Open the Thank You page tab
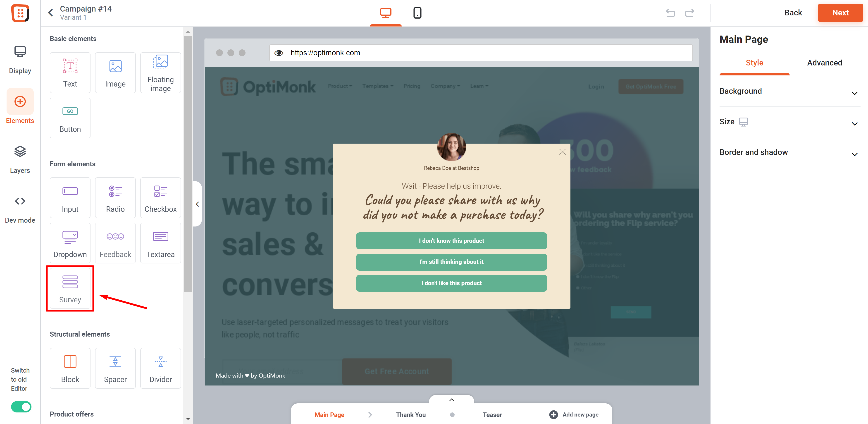Image resolution: width=868 pixels, height=424 pixels. click(410, 414)
